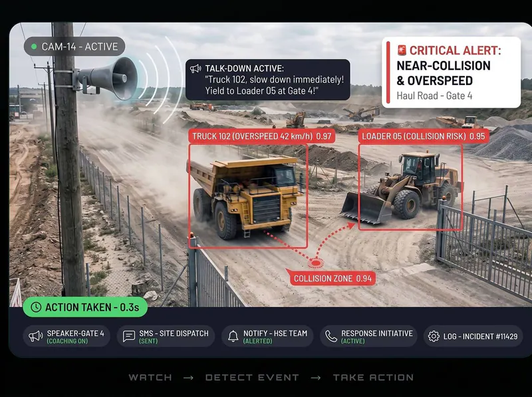Click the megaphone icon in Talk-Down Active box

(196, 68)
